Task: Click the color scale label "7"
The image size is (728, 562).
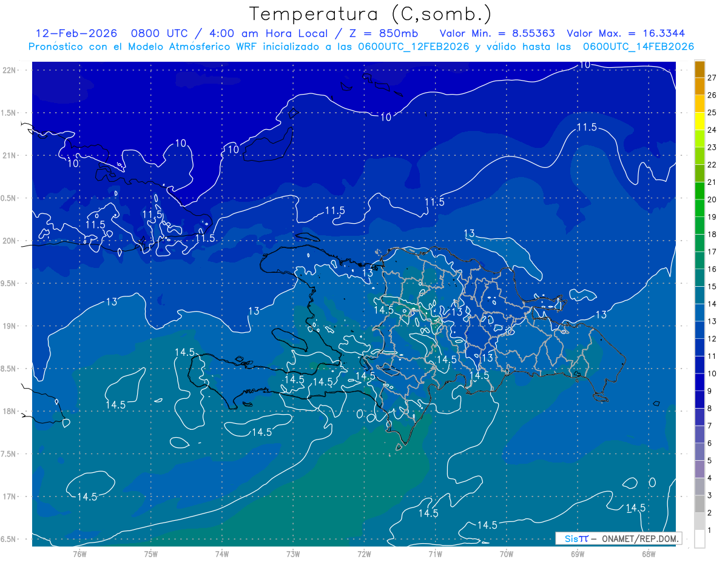Action: [x=710, y=426]
